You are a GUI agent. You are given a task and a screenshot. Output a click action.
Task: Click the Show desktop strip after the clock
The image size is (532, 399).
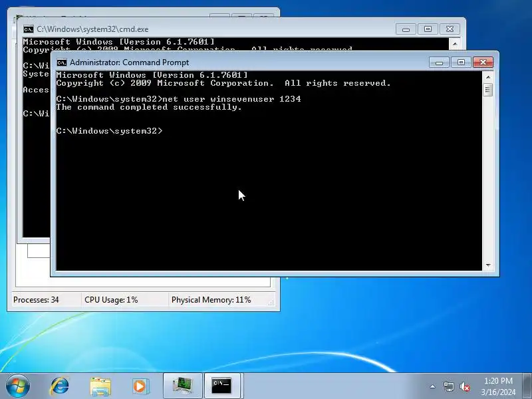[x=527, y=386]
